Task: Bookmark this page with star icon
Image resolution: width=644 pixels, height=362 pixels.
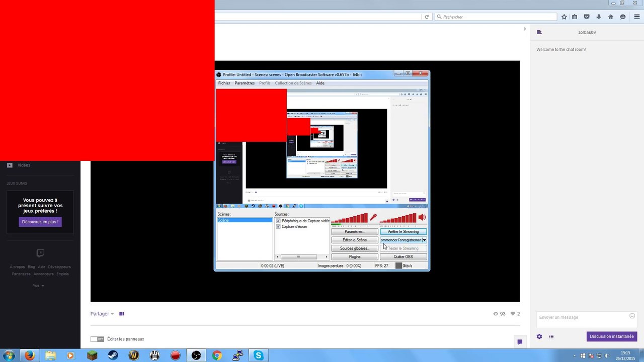Action: pyautogui.click(x=564, y=17)
